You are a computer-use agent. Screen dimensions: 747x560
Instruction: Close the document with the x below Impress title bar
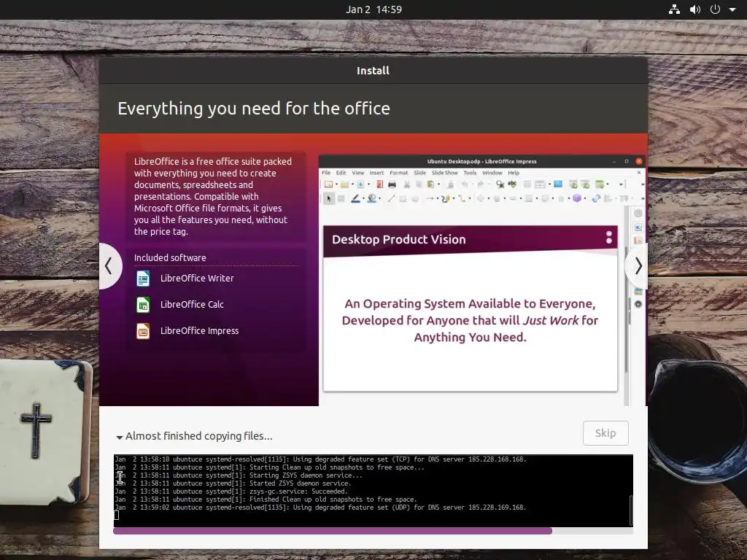639,172
